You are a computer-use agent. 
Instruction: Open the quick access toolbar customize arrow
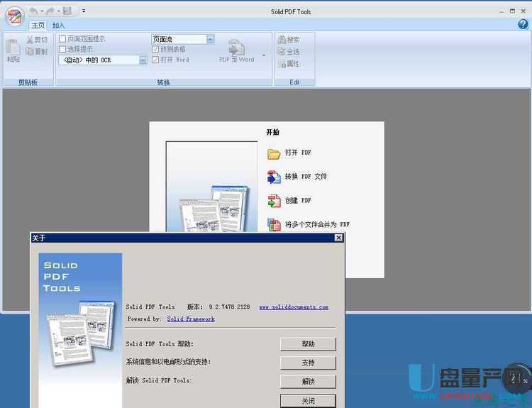pyautogui.click(x=84, y=11)
